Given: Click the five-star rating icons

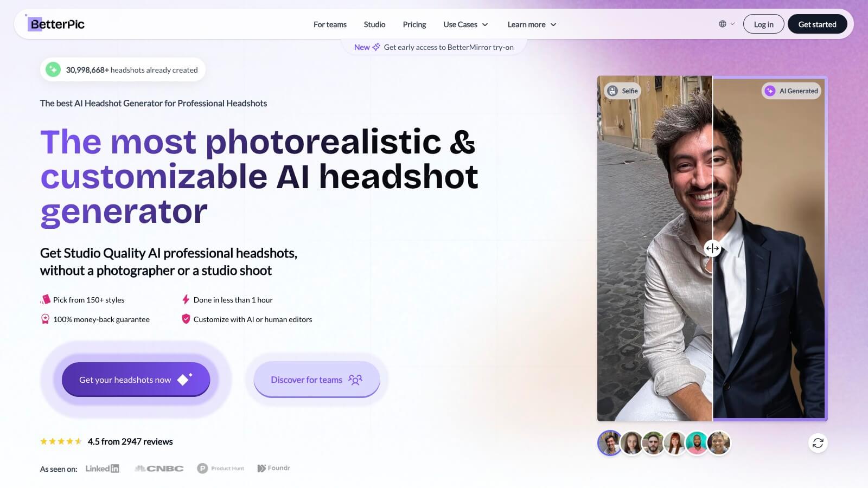Looking at the screenshot, I should pos(61,441).
